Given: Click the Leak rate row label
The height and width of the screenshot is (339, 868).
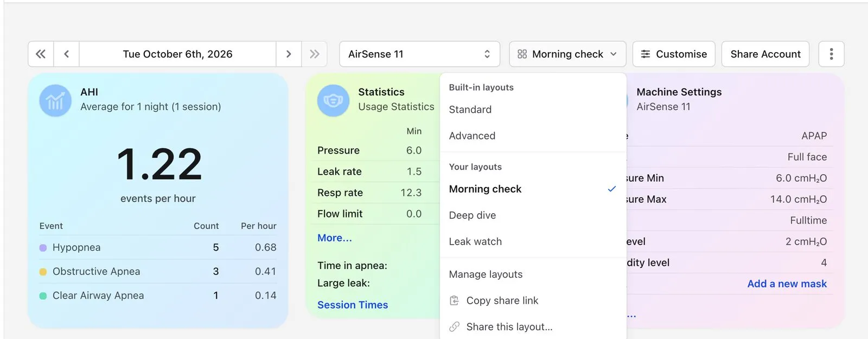Looking at the screenshot, I should tap(340, 171).
